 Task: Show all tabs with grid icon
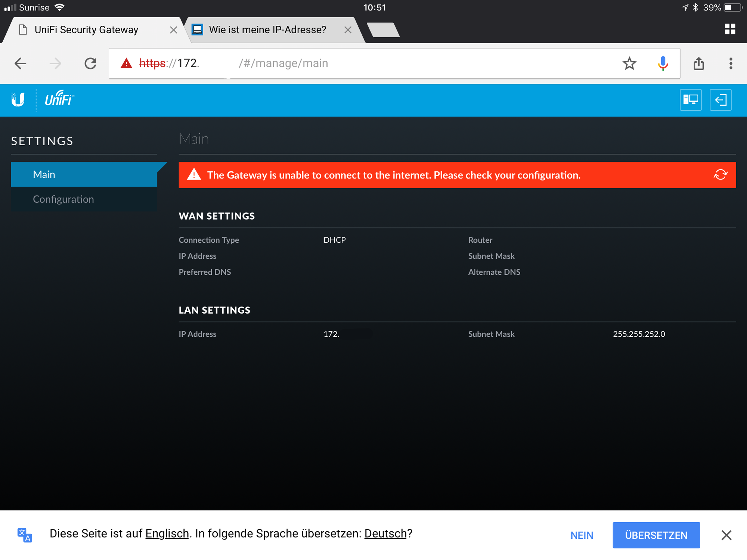[x=730, y=29]
